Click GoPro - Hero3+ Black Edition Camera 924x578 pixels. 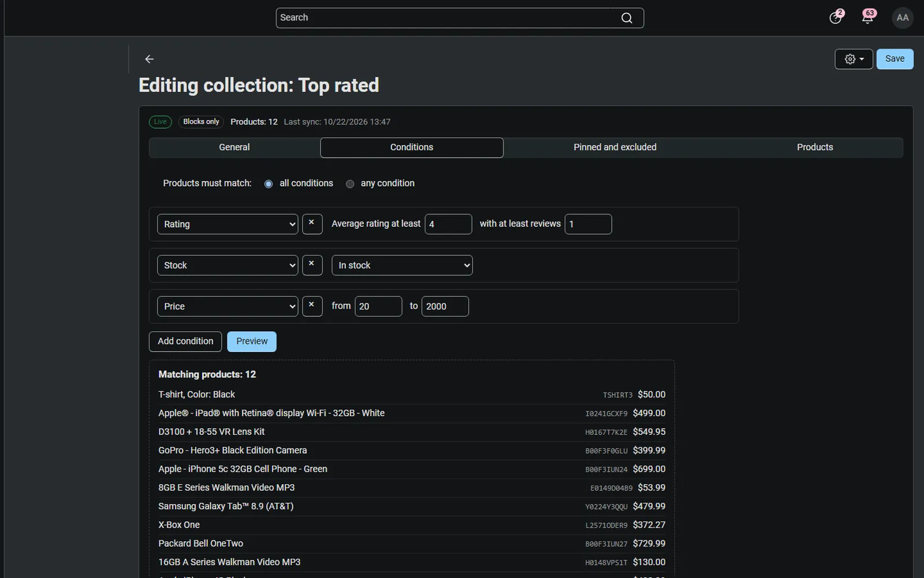point(233,450)
